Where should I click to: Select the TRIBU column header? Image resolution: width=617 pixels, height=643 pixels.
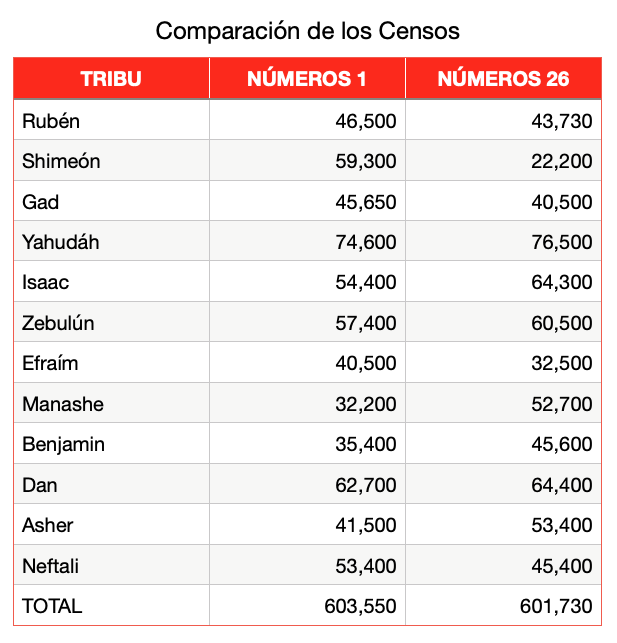click(111, 79)
